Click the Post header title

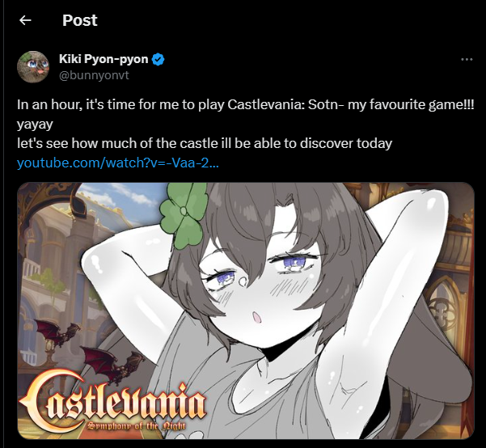80,20
